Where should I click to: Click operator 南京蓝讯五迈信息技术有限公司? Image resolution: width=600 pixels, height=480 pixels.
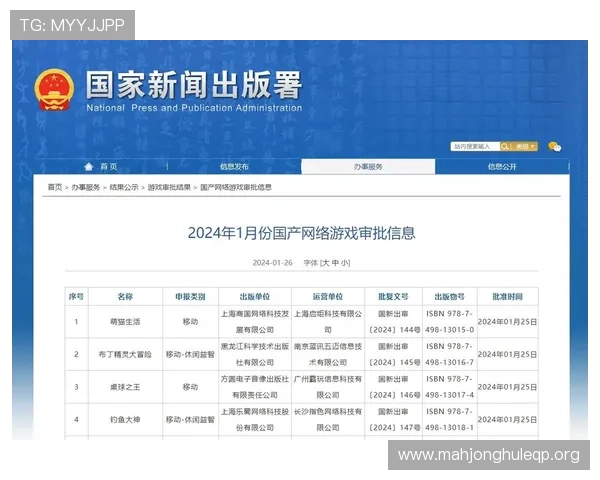click(328, 354)
